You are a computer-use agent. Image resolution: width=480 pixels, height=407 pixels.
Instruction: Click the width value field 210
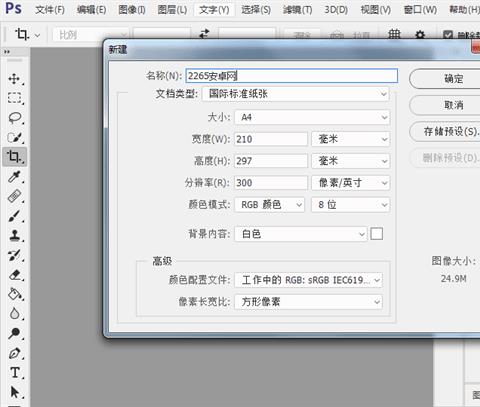click(x=271, y=139)
